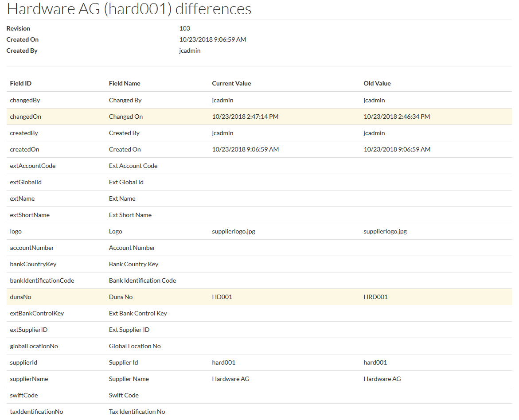Click the supplierId field ID cell

tap(23, 362)
